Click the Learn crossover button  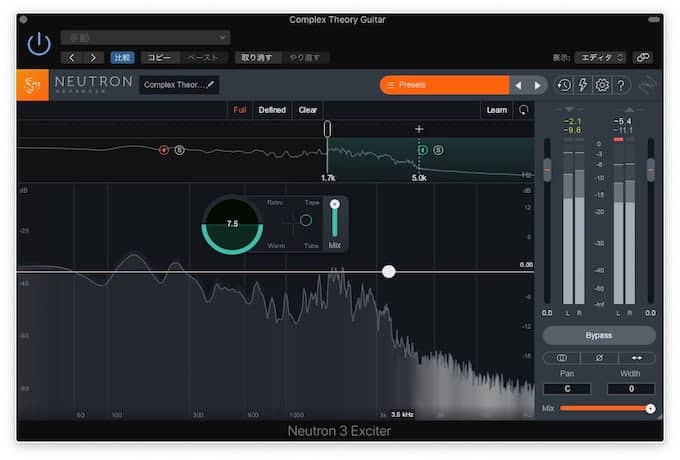(497, 110)
